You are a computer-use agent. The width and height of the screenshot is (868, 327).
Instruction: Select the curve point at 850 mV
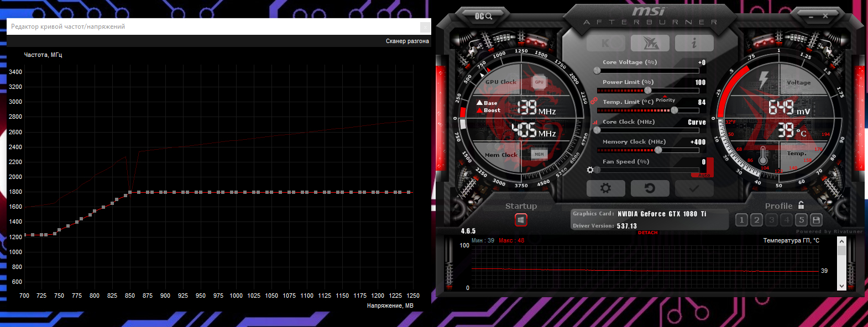click(x=130, y=192)
